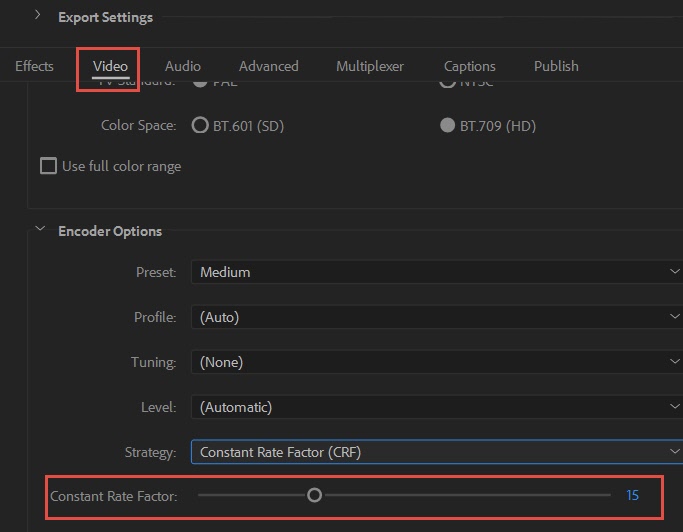Switch to the Effects tab
Image resolution: width=683 pixels, height=532 pixels.
(x=34, y=66)
